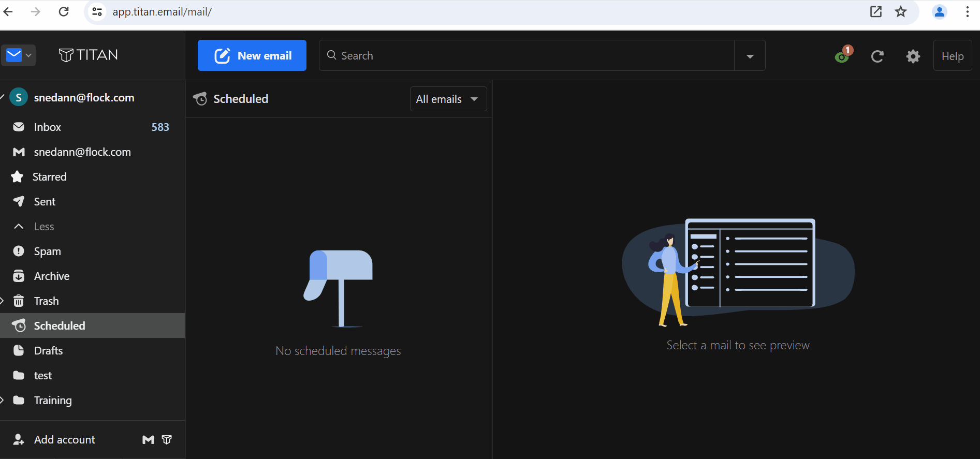The width and height of the screenshot is (980, 459).
Task: Open the Gmail snedann@flock.com folder
Action: coord(92,152)
